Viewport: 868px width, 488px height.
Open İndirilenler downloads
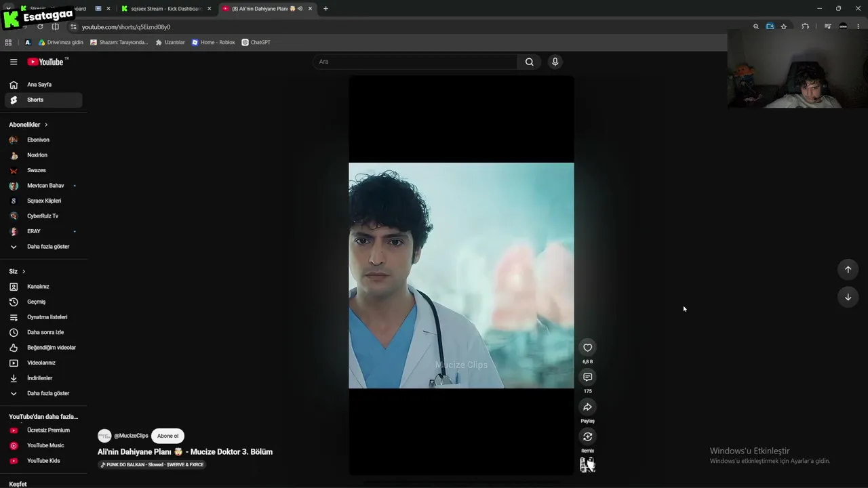tap(43, 378)
